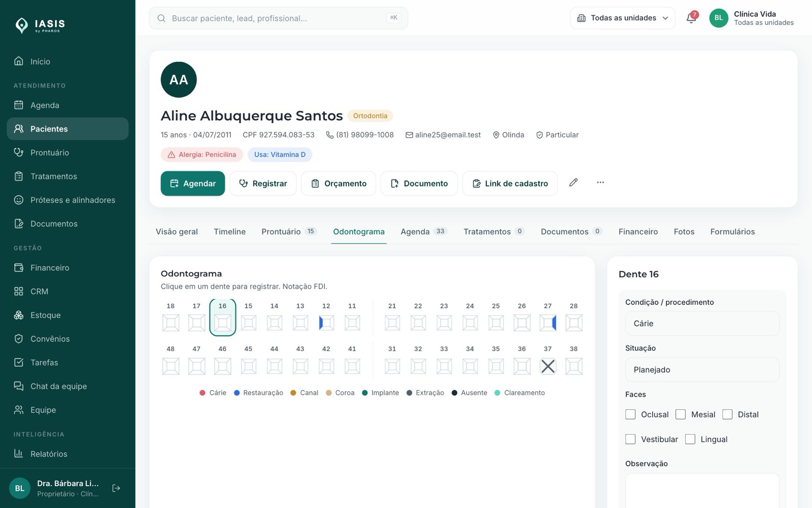Select tooth 37 marked with X
This screenshot has height=508, width=812.
(x=548, y=366)
